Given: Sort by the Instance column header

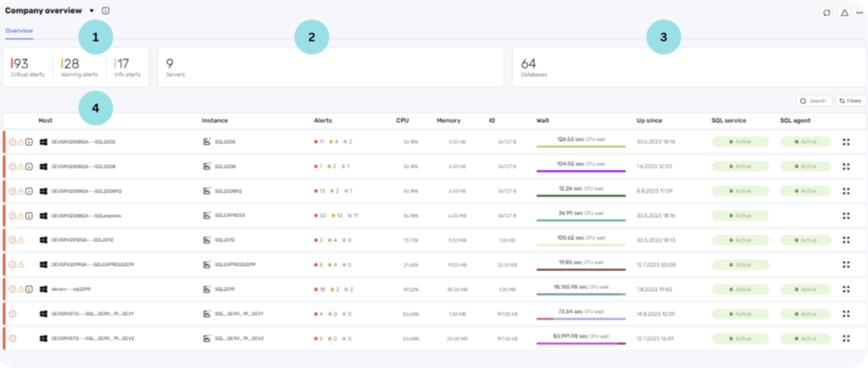Looking at the screenshot, I should tap(214, 120).
